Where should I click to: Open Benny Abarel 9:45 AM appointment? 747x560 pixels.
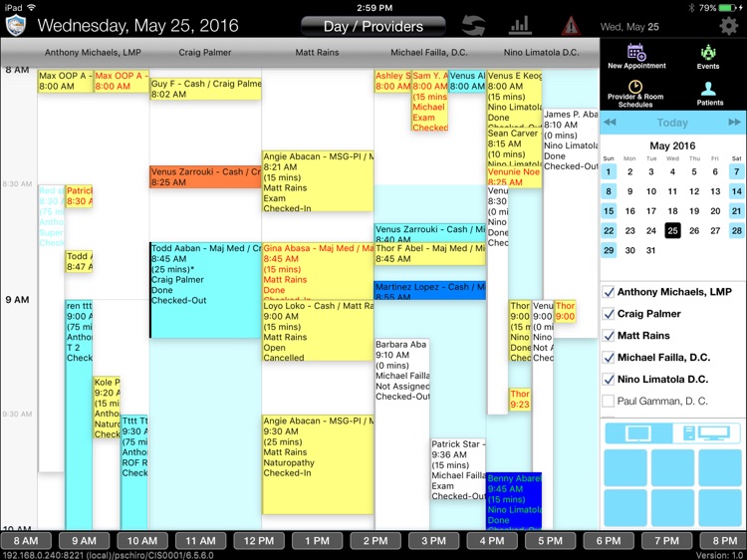[514, 500]
